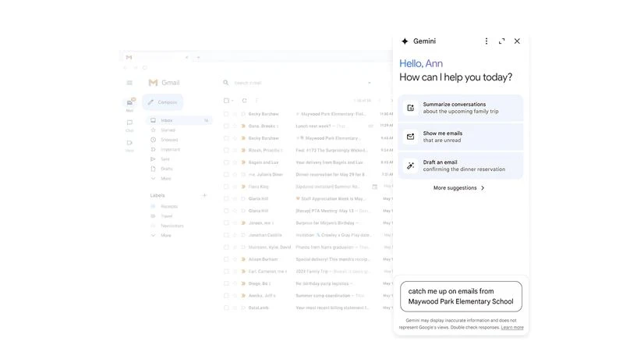Open the Gmail main menu hamburger
This screenshot has height=363, width=644.
(x=129, y=82)
